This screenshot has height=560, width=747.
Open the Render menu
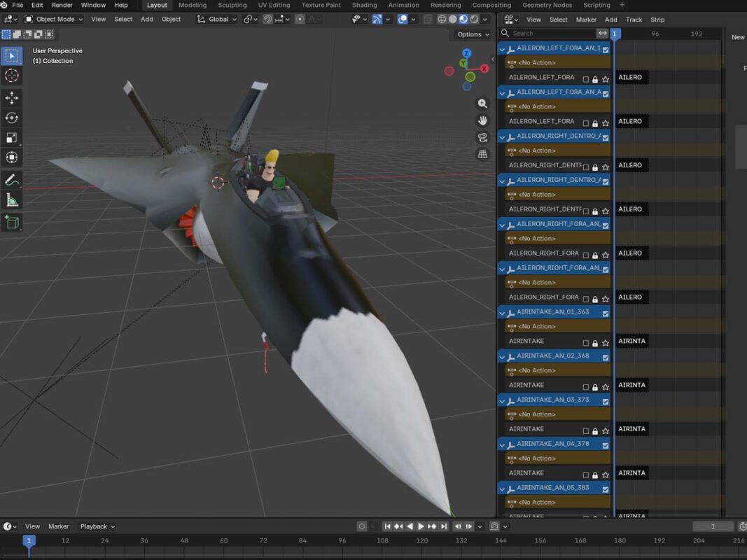tap(62, 5)
